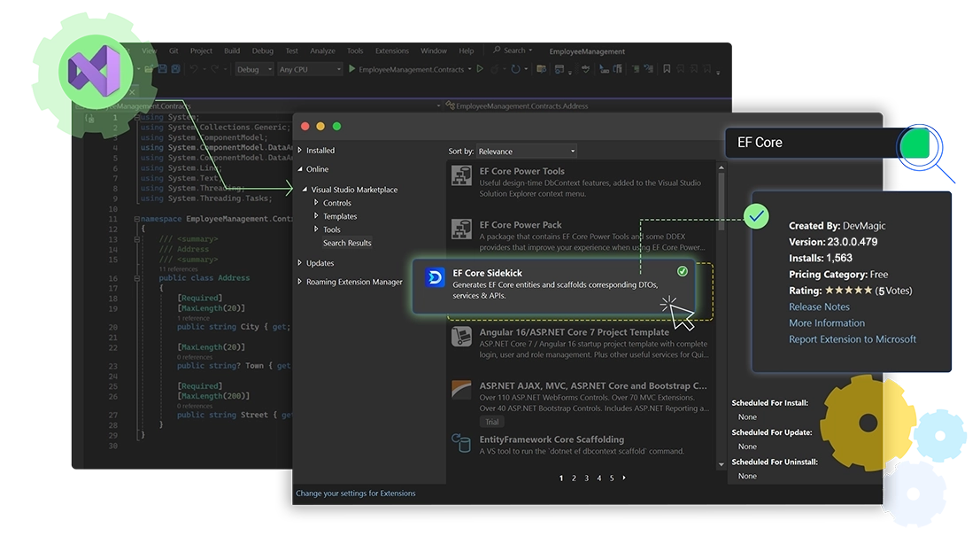Collapse the namespace EmployeeManagement code block
This screenshot has width=980, height=552.
pyautogui.click(x=137, y=219)
